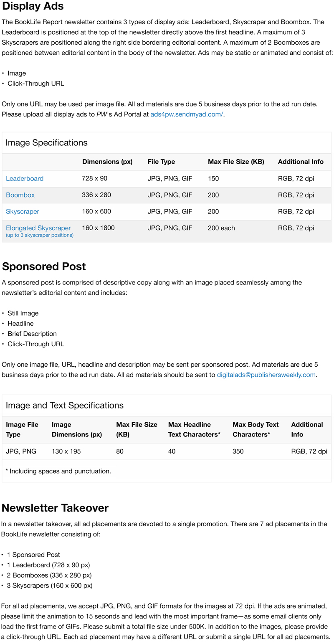Click the "200 each" file size cell

221,228
